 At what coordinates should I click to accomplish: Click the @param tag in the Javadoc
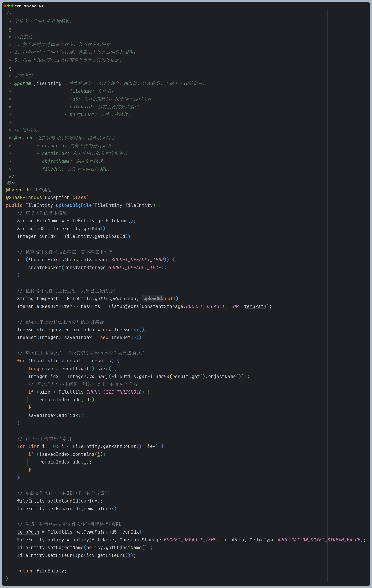click(x=22, y=83)
